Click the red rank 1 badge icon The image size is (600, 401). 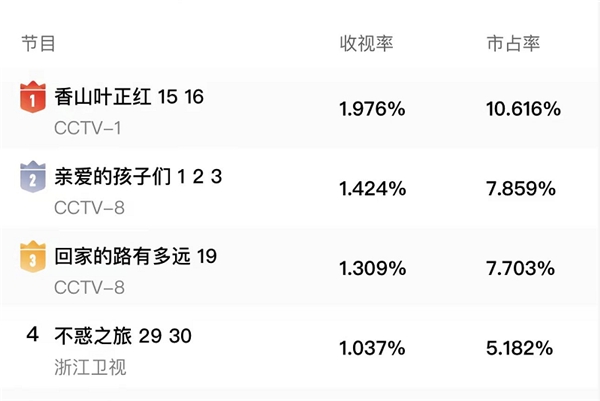point(33,97)
